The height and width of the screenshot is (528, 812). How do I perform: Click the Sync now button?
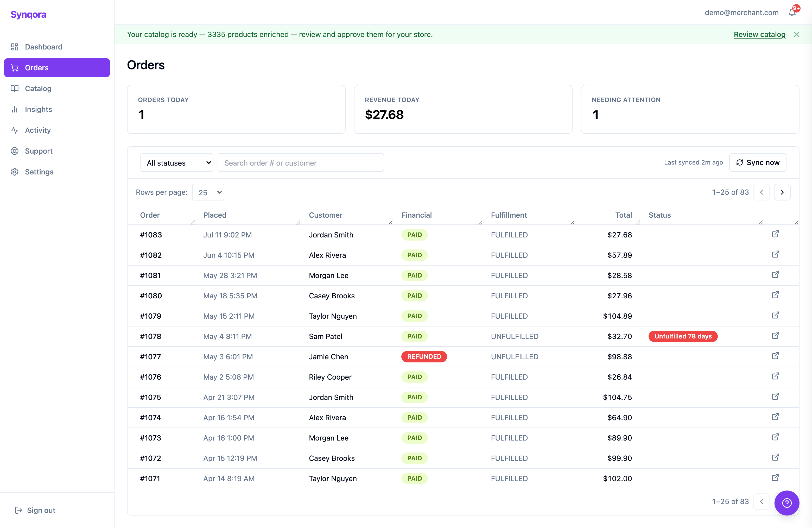757,162
